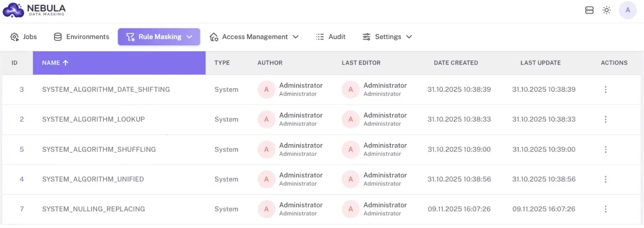Expand the Settings dropdown menu
The height and width of the screenshot is (228, 644).
(x=387, y=37)
